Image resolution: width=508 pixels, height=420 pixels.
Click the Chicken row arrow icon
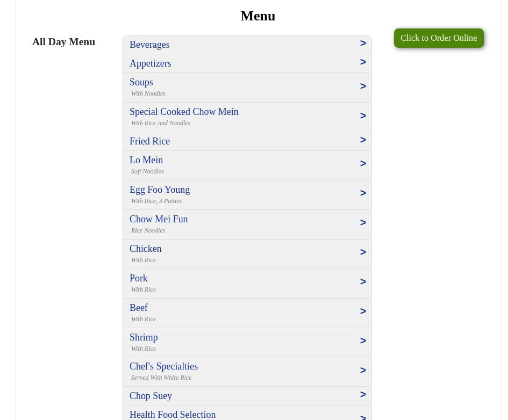click(x=363, y=252)
